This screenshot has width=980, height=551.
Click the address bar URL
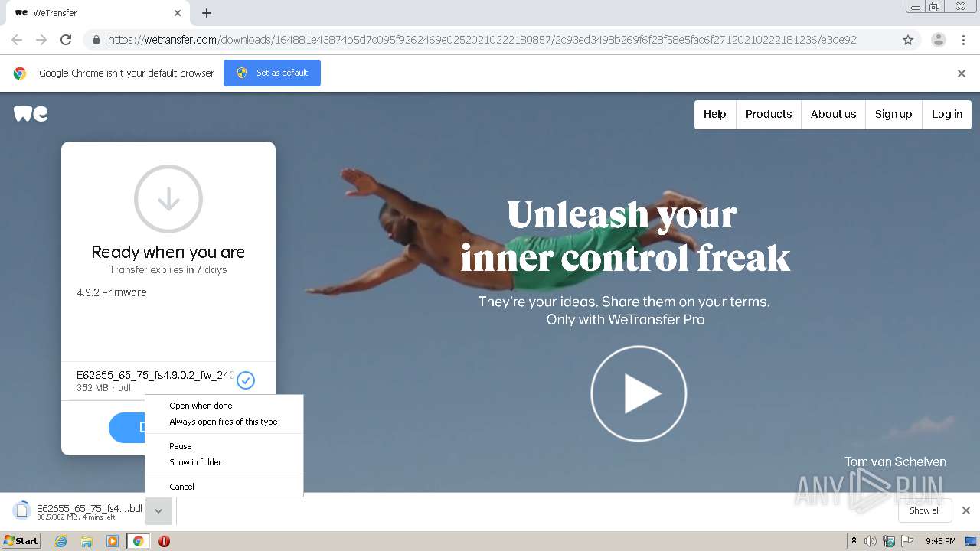click(x=482, y=40)
